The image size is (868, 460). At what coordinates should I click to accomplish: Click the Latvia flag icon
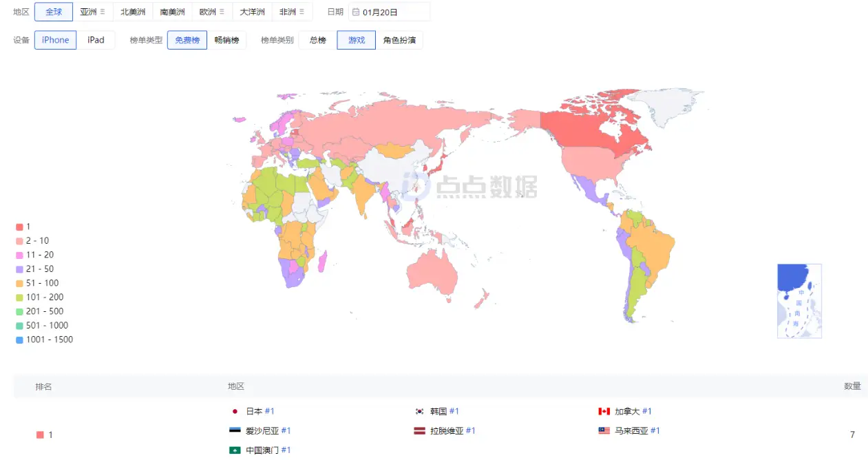click(x=419, y=430)
